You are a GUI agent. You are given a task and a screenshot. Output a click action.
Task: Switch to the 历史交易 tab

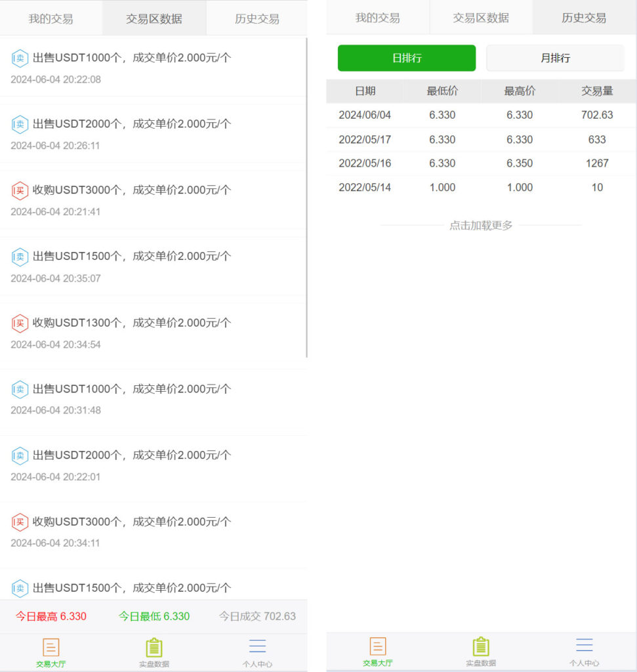(585, 18)
